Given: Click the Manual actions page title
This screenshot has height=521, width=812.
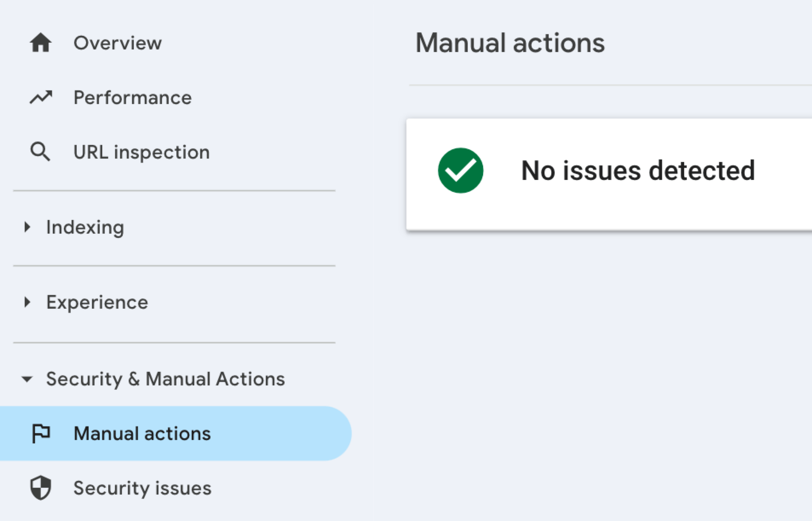Looking at the screenshot, I should tap(510, 42).
